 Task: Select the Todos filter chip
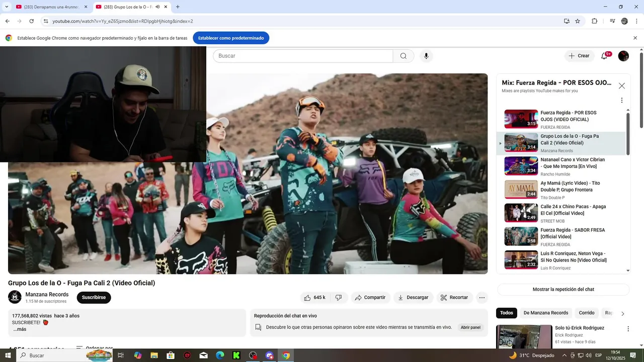click(507, 313)
